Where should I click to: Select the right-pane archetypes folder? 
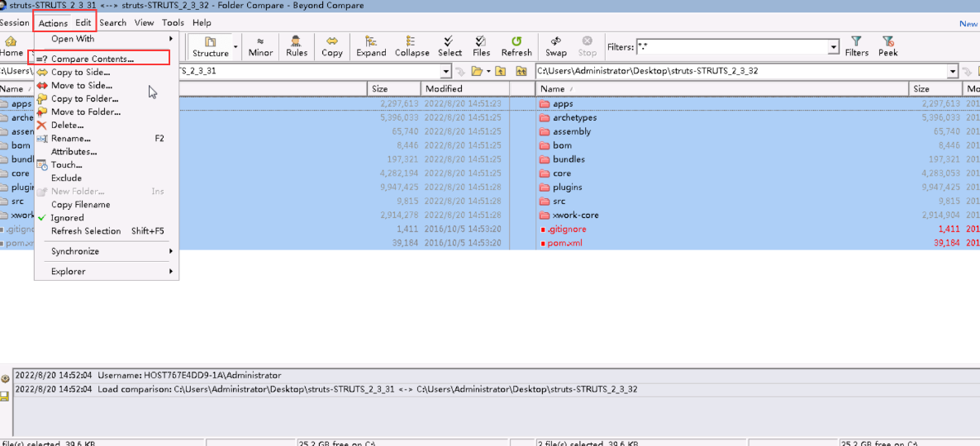pos(574,117)
